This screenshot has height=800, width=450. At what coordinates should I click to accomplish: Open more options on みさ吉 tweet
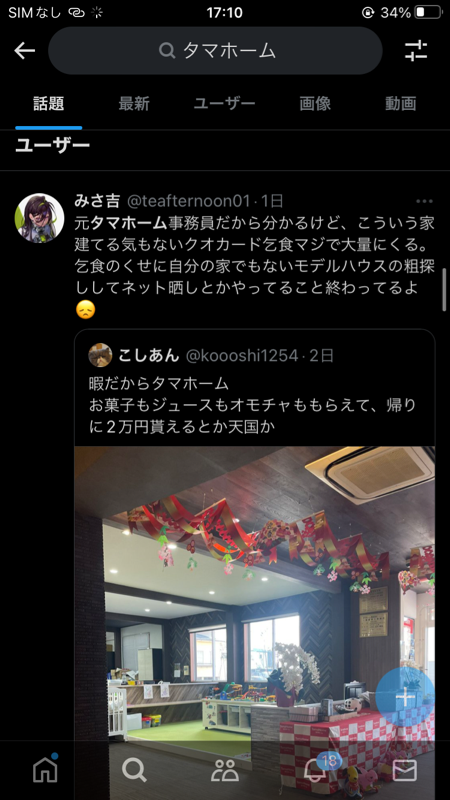pos(424,202)
